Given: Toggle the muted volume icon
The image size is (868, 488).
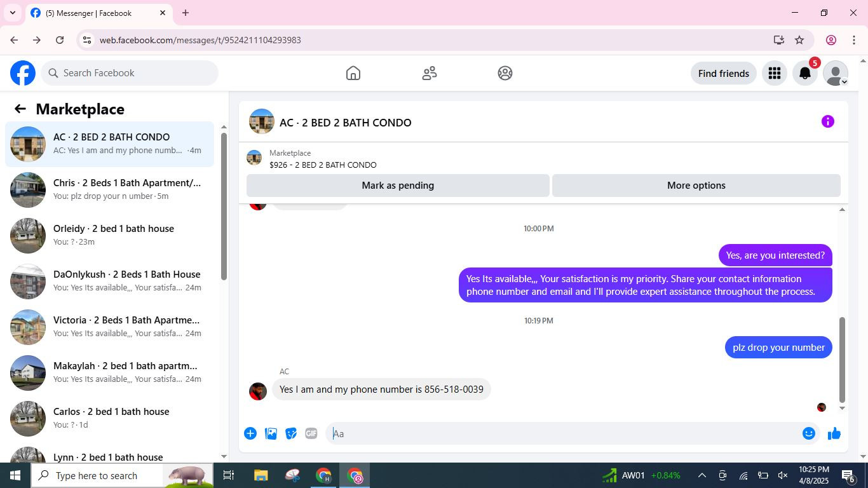Looking at the screenshot, I should (783, 475).
